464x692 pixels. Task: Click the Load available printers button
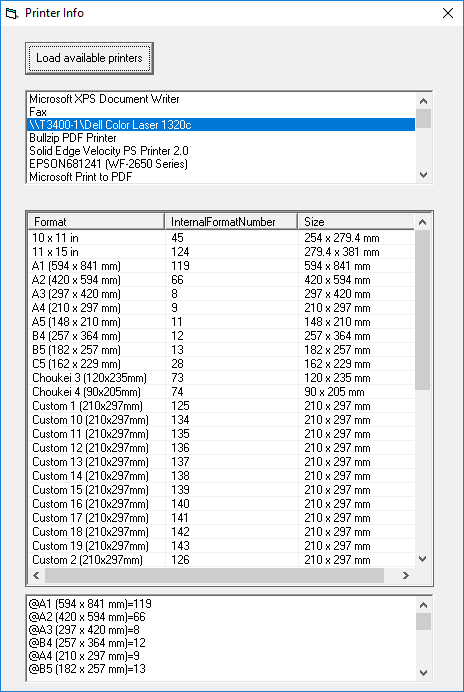[89, 58]
